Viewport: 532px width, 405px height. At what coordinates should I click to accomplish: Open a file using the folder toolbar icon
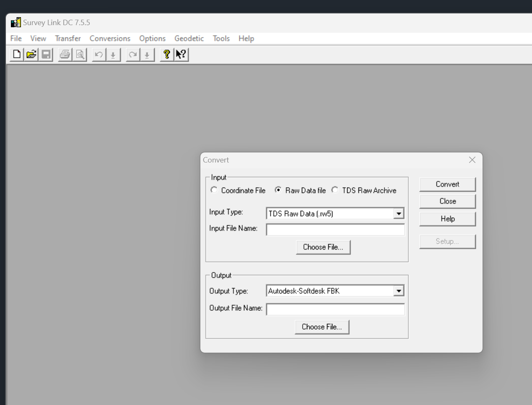click(x=31, y=54)
